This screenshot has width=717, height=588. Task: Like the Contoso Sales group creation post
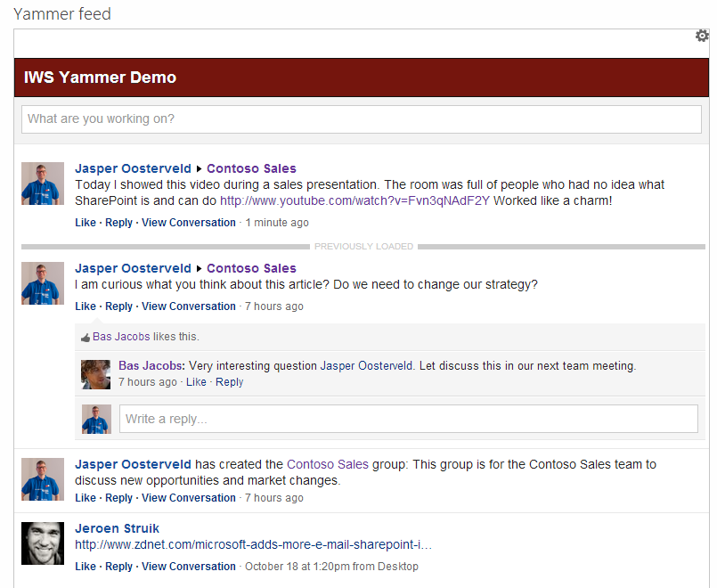pyautogui.click(x=86, y=498)
